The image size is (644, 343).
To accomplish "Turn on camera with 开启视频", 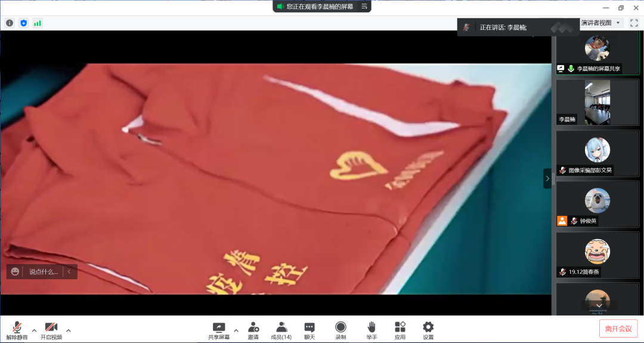I will tap(51, 329).
